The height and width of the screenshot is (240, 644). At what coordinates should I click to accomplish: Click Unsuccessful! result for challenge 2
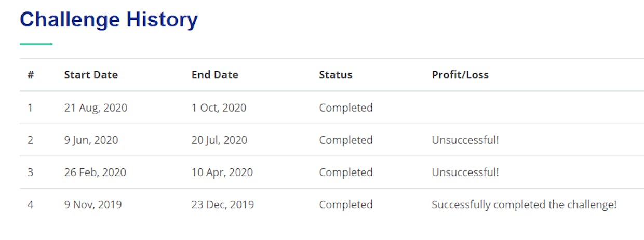click(x=465, y=140)
